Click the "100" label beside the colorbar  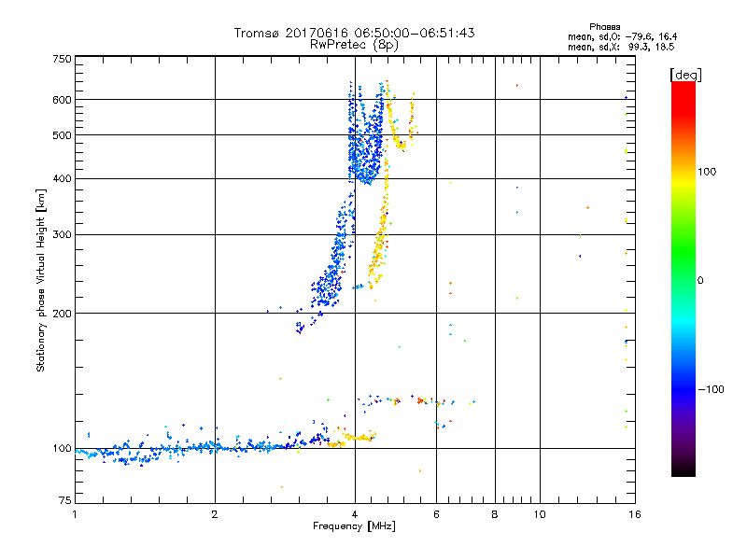tap(707, 172)
